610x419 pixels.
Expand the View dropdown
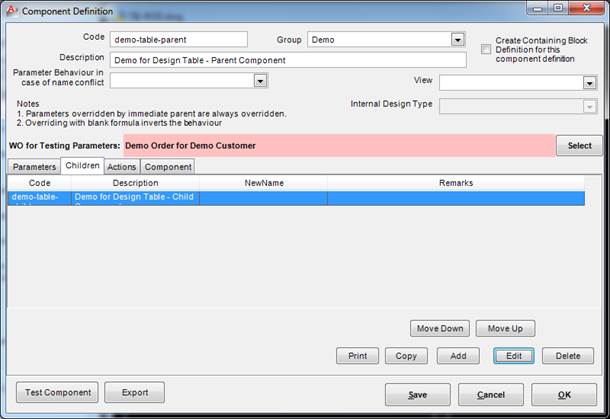[590, 82]
